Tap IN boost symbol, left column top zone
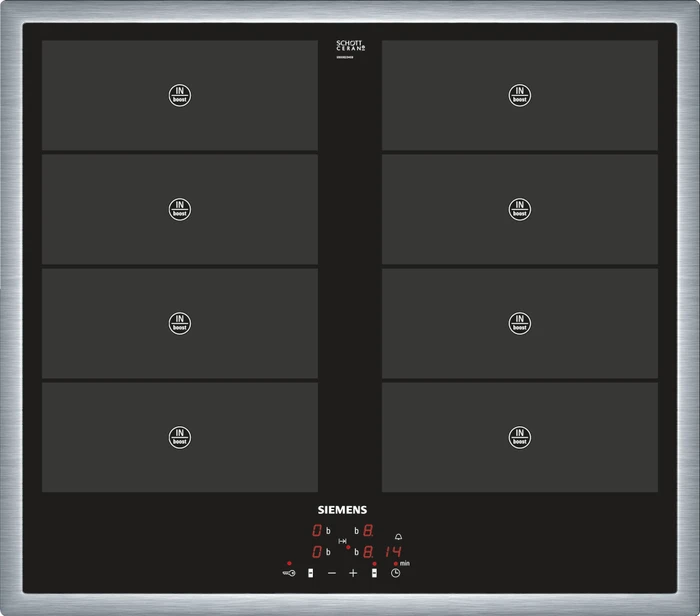This screenshot has width=700, height=616. pyautogui.click(x=180, y=95)
